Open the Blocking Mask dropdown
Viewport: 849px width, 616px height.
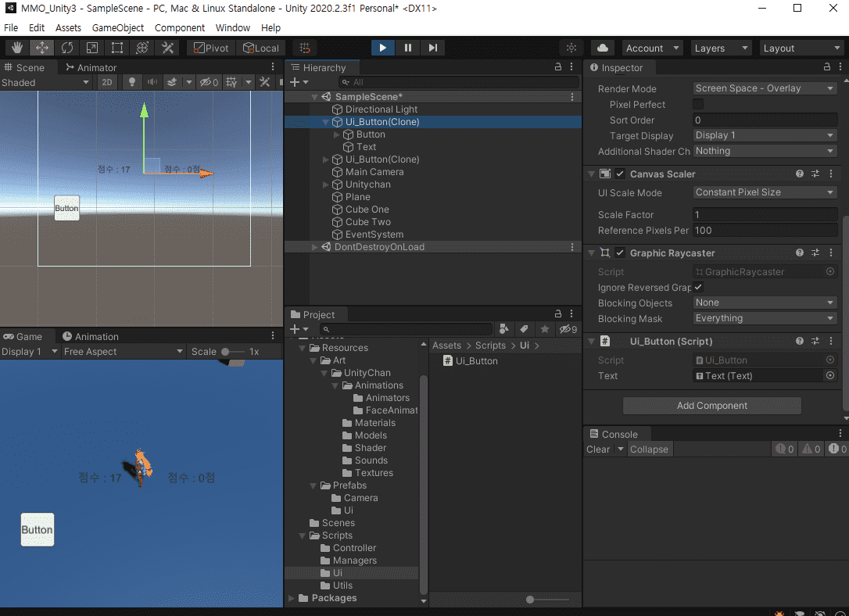click(x=765, y=318)
